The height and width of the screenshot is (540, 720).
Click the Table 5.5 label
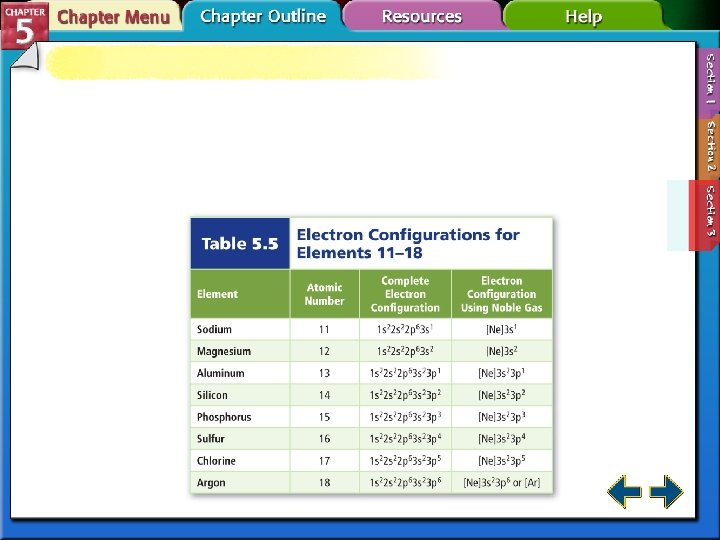point(240,243)
